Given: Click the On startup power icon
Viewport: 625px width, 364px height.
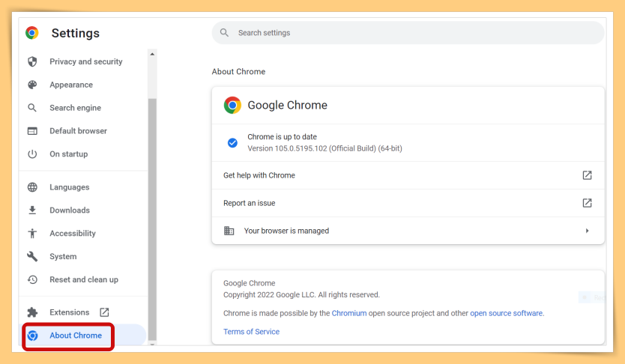Looking at the screenshot, I should pyautogui.click(x=32, y=154).
